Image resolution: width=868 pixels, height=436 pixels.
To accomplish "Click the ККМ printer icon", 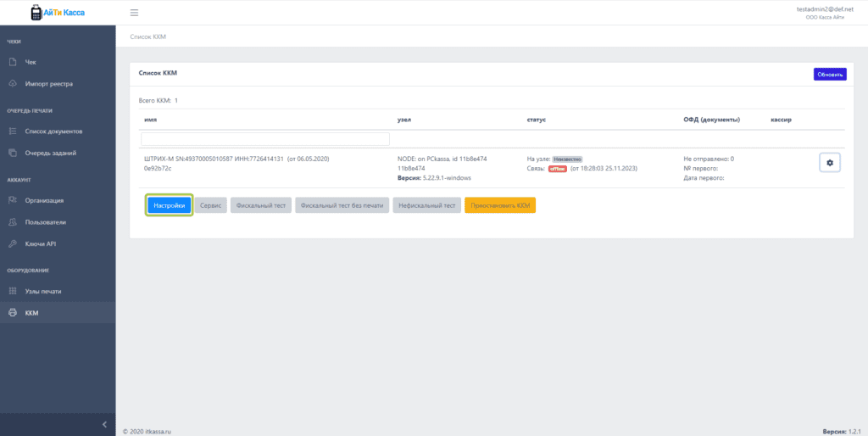I will (13, 313).
